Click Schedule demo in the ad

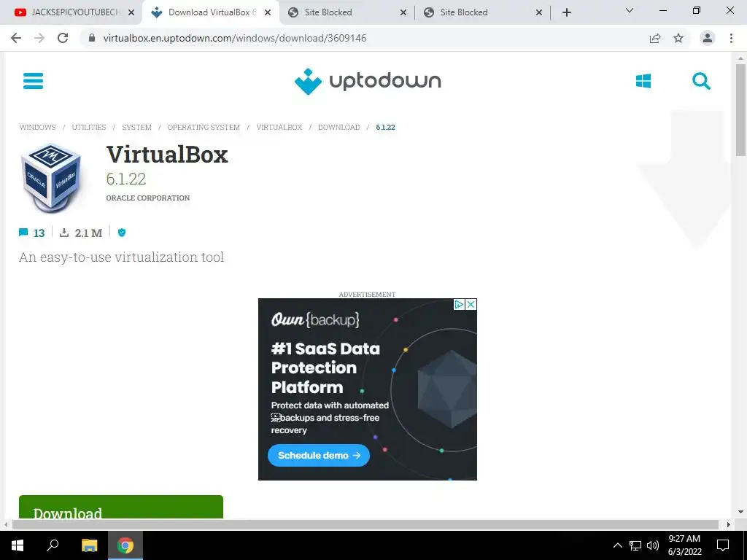319,455
